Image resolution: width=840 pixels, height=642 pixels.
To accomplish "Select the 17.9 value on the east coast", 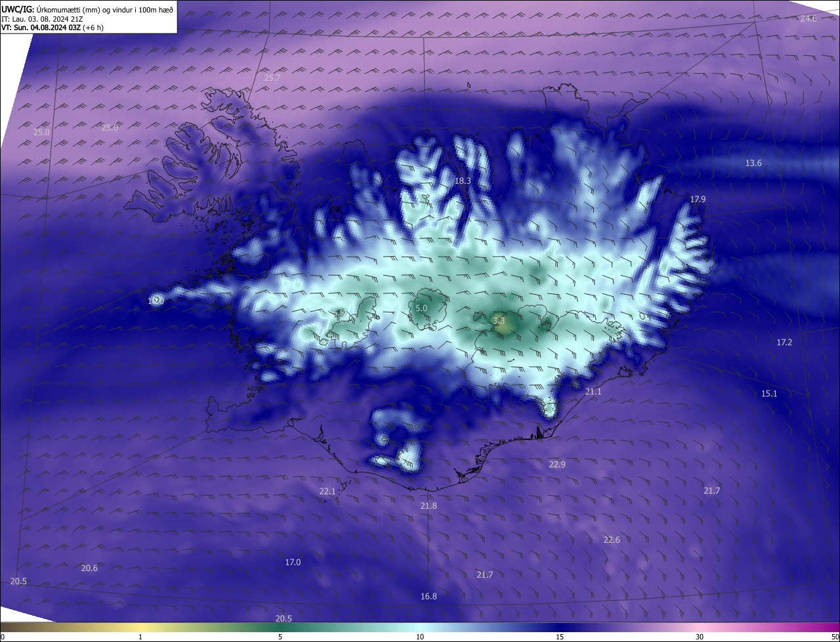I will click(x=698, y=199).
